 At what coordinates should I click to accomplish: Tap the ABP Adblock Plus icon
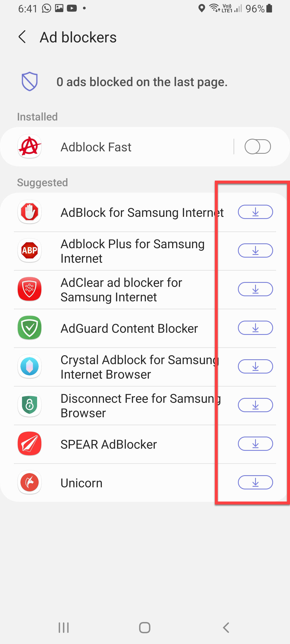[30, 250]
